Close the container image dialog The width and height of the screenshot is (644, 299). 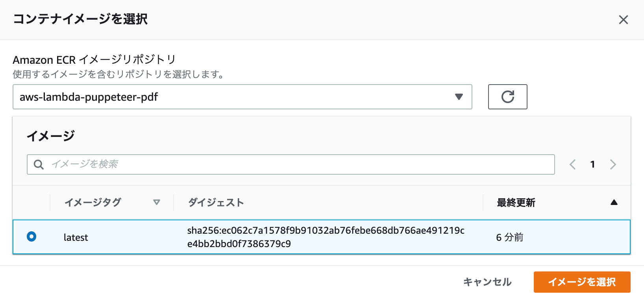[623, 20]
